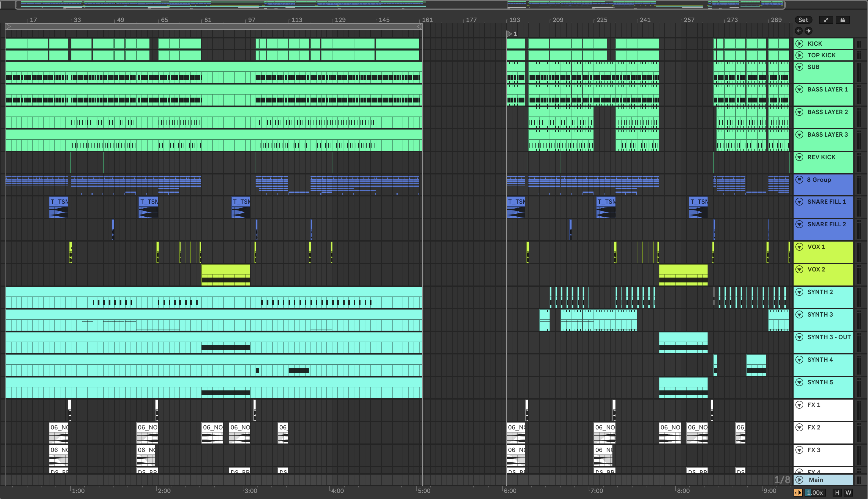Screen dimensions: 868x499
Task: Collapse the BASS LAYER 2 track
Action: click(799, 112)
